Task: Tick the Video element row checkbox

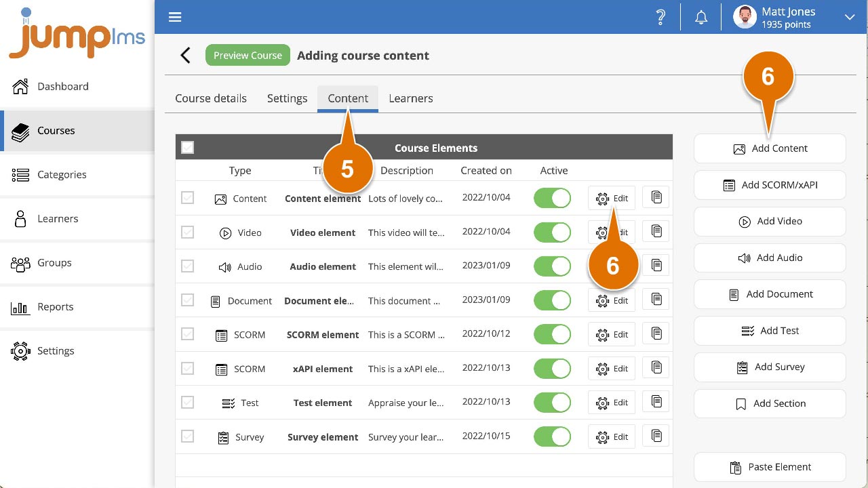Action: pyautogui.click(x=188, y=232)
